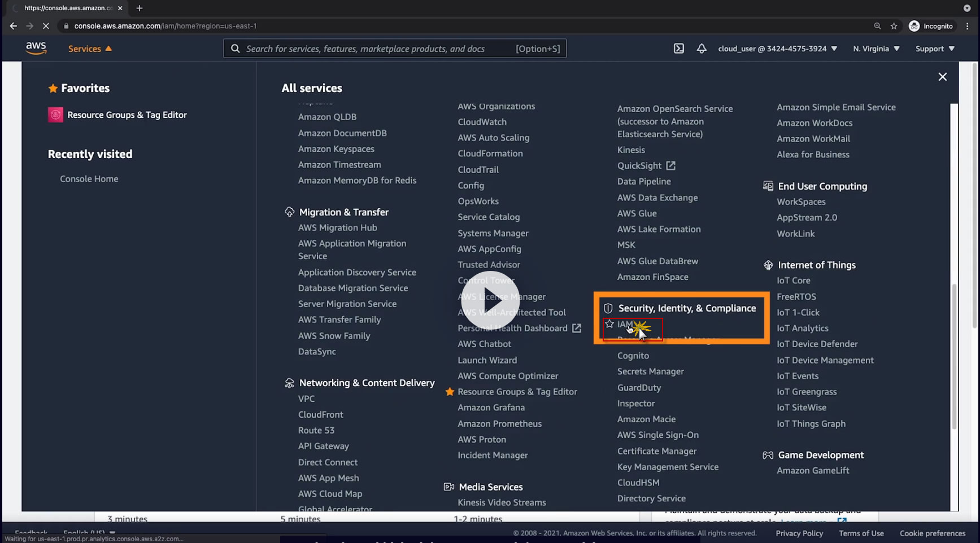The height and width of the screenshot is (543, 980).
Task: Open Cookie preferences in the footer
Action: [933, 533]
